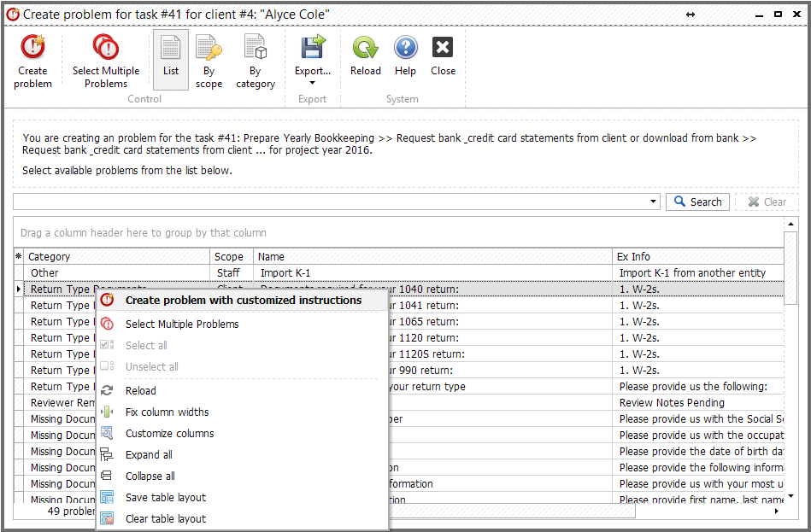Click the 'Reviewer' category row cell

click(x=60, y=403)
